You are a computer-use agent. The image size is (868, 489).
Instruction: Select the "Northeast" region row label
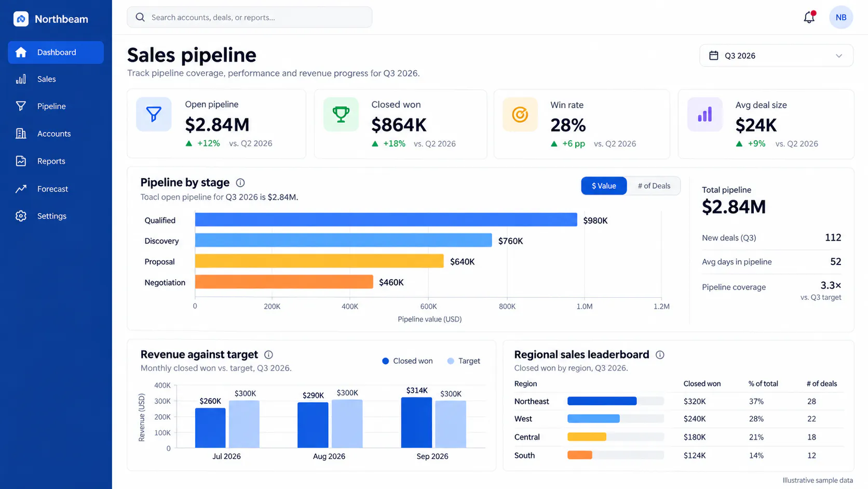(x=532, y=401)
